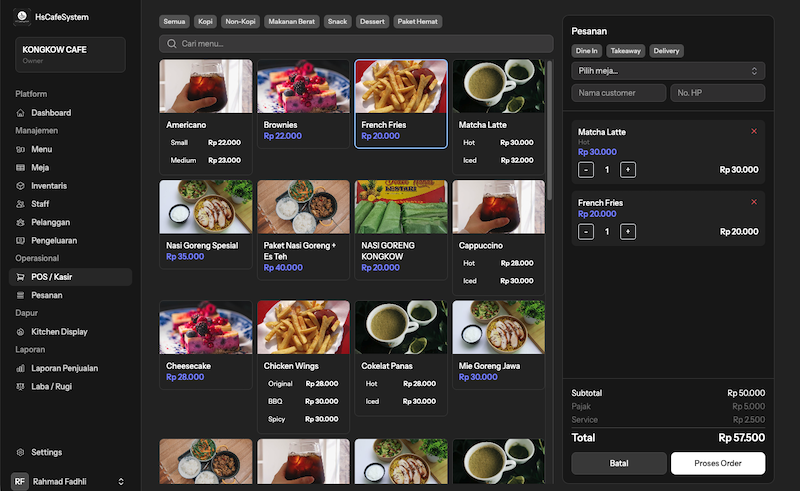This screenshot has height=491, width=800.
Task: Increase Matcha Latte quantity with plus
Action: point(628,170)
